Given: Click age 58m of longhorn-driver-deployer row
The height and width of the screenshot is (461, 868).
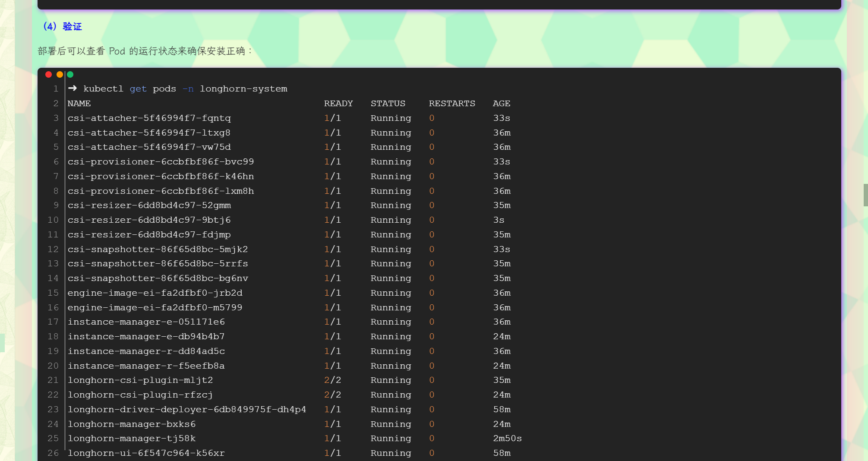Looking at the screenshot, I should [502, 410].
